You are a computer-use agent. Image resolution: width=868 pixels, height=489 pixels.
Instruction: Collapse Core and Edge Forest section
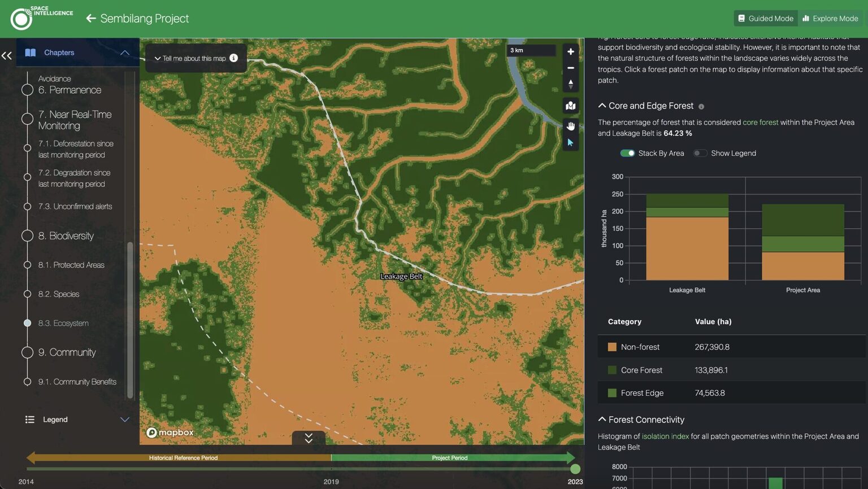click(602, 106)
